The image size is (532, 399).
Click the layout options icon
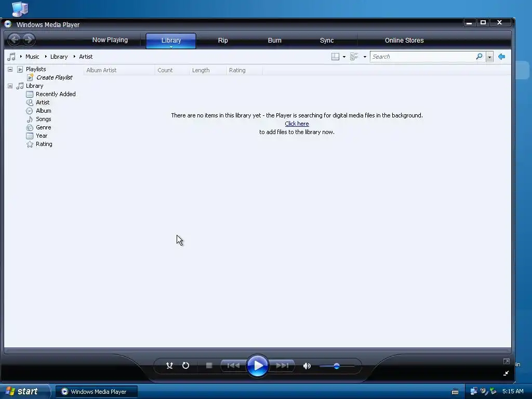(x=335, y=57)
